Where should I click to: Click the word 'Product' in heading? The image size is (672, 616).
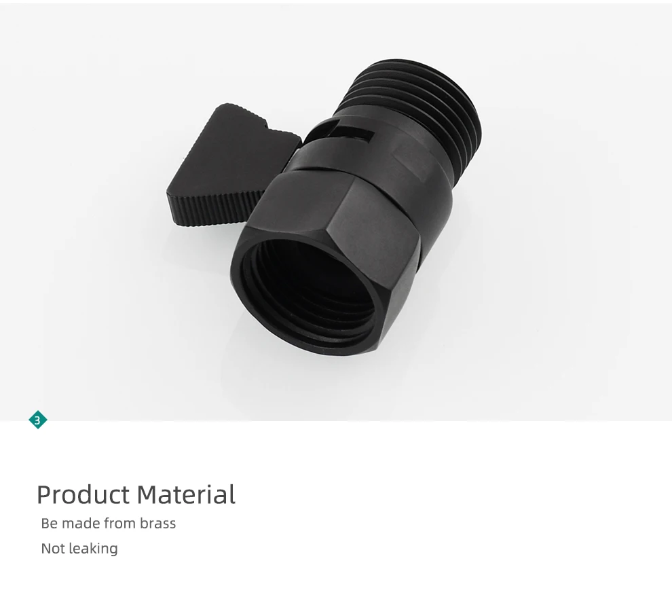pyautogui.click(x=83, y=494)
